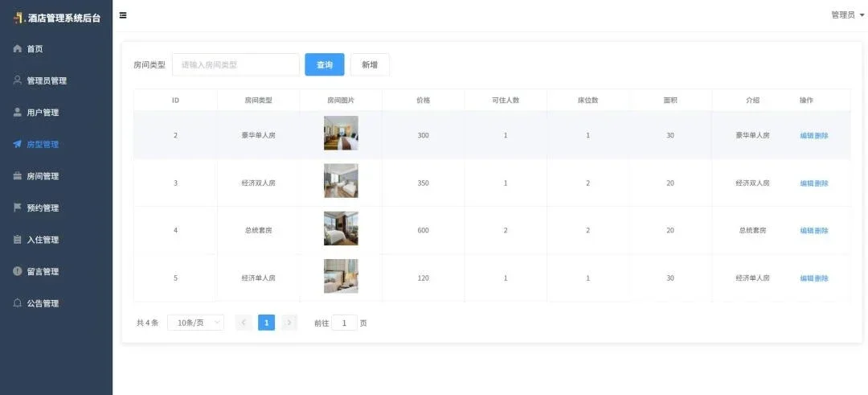
Task: Click the 酒店管理系统后台 title
Action: pos(64,18)
